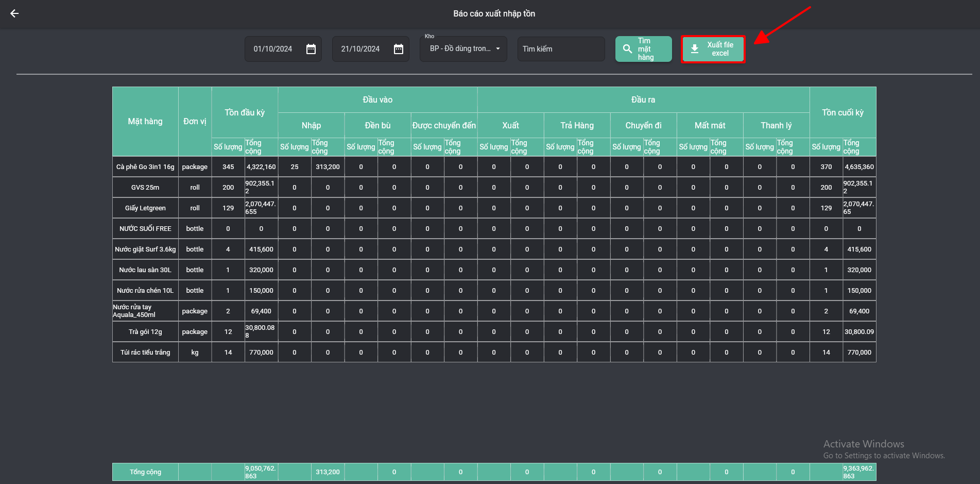Screen dimensions: 980x484
Task: Select the Giấy Letgreen item
Action: tap(145, 208)
